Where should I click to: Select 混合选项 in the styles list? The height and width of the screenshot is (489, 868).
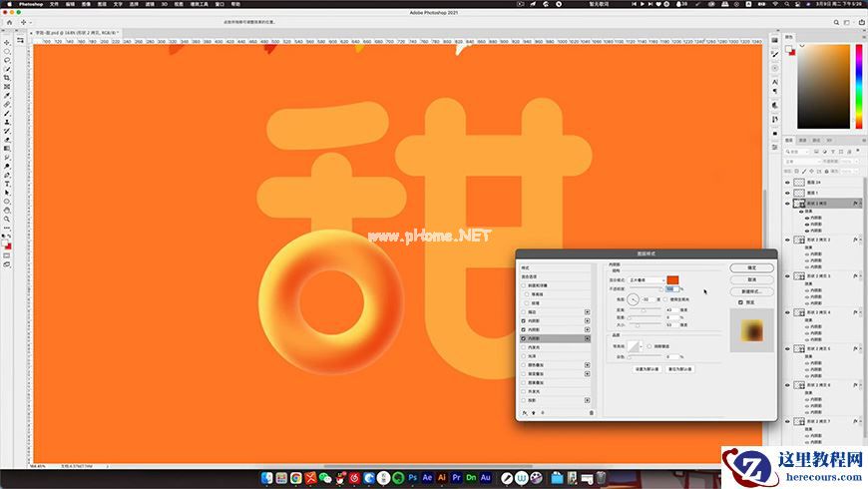529,276
